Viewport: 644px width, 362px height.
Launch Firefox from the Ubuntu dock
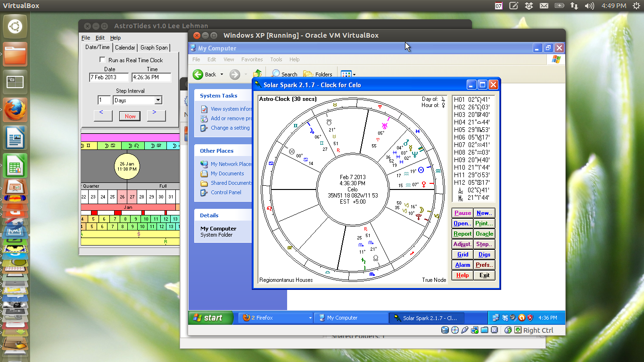tap(15, 110)
